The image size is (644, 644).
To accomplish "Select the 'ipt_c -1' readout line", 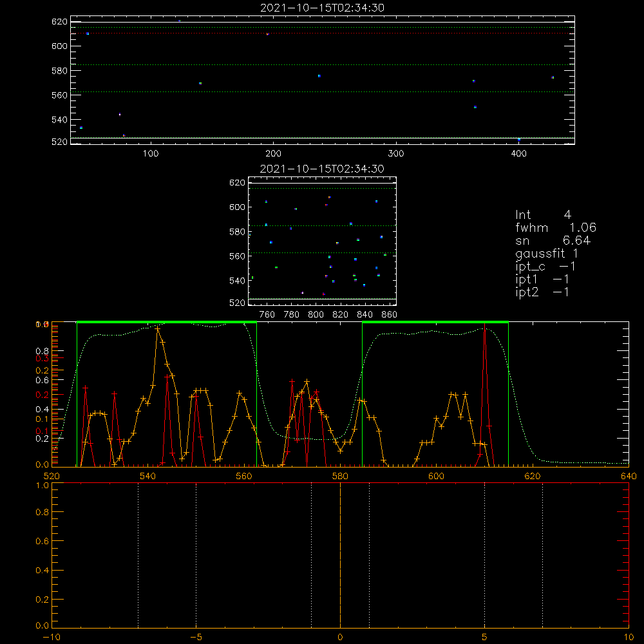I will coord(545,266).
